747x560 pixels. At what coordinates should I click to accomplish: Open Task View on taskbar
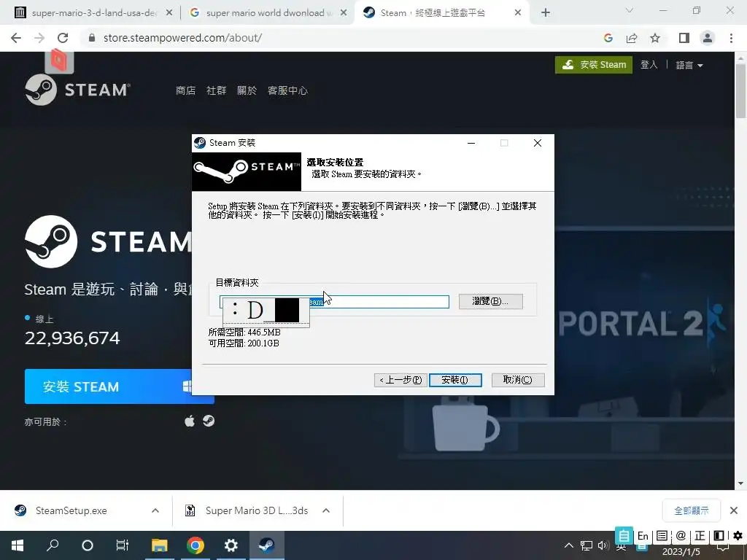[123, 545]
